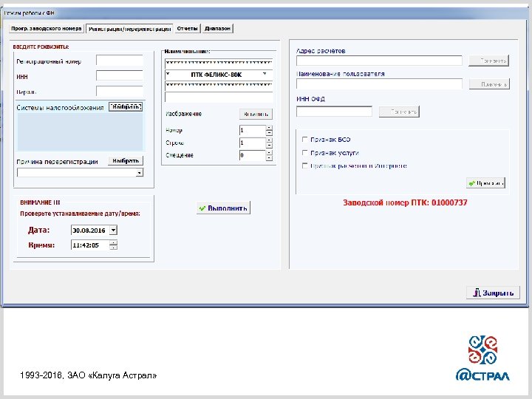Click Применить button below the checkboxes
This screenshot has width=532, height=399.
tap(485, 183)
